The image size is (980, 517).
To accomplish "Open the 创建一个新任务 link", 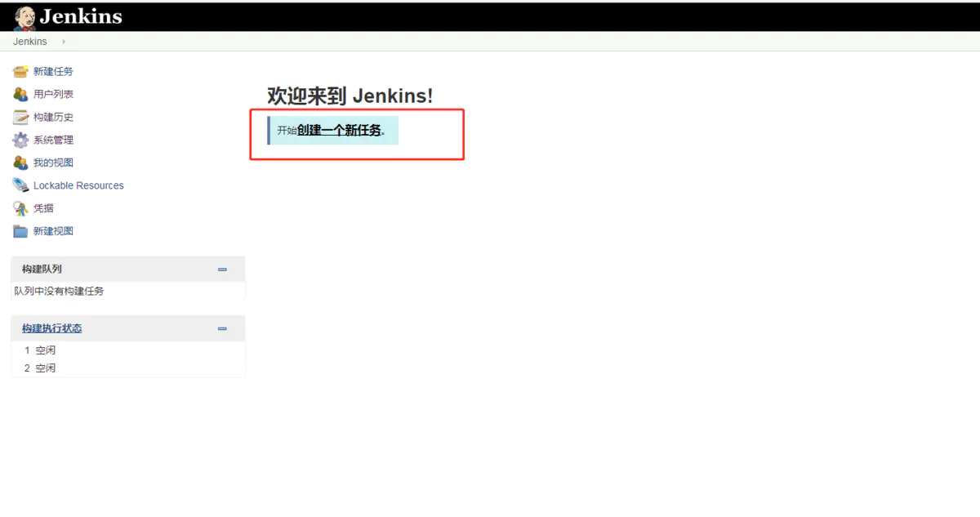I will 339,130.
